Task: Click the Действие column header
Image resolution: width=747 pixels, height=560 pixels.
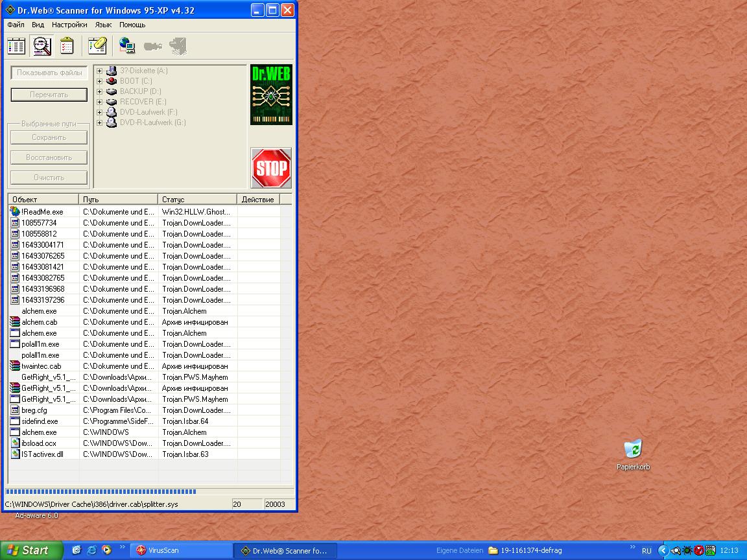Action: (x=258, y=199)
